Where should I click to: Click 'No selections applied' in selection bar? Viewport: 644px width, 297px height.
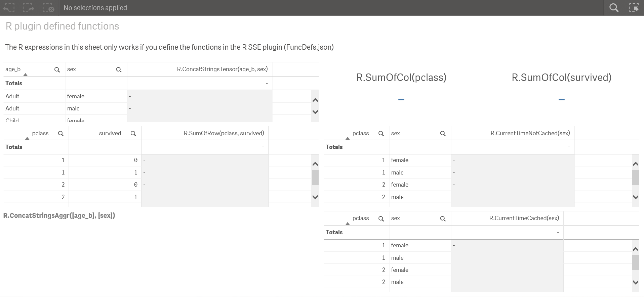coord(95,8)
